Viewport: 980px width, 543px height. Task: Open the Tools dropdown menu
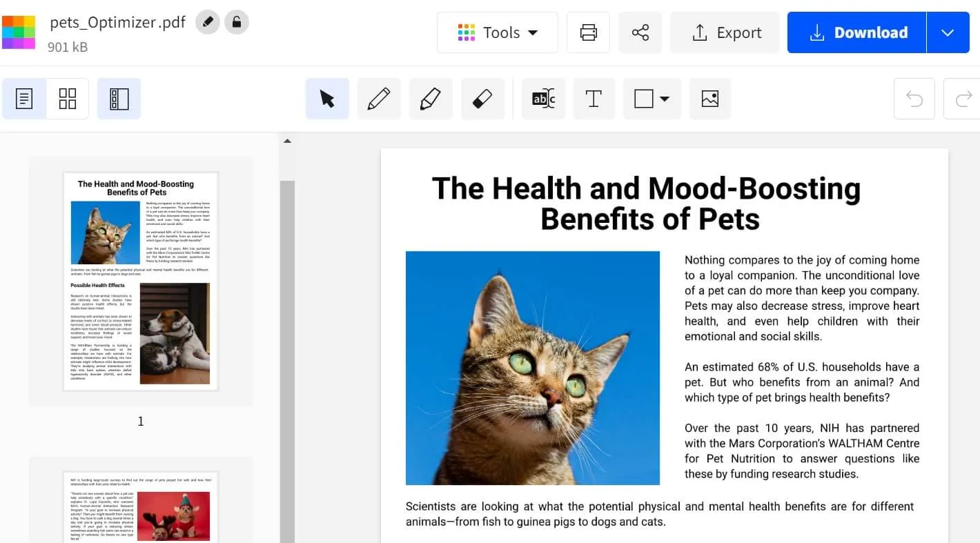pyautogui.click(x=497, y=32)
